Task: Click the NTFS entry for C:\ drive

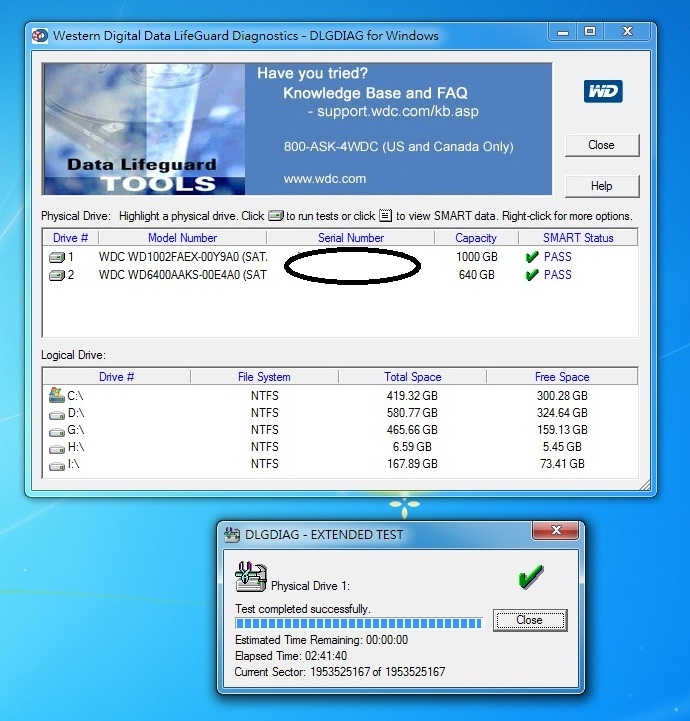Action: tap(264, 396)
